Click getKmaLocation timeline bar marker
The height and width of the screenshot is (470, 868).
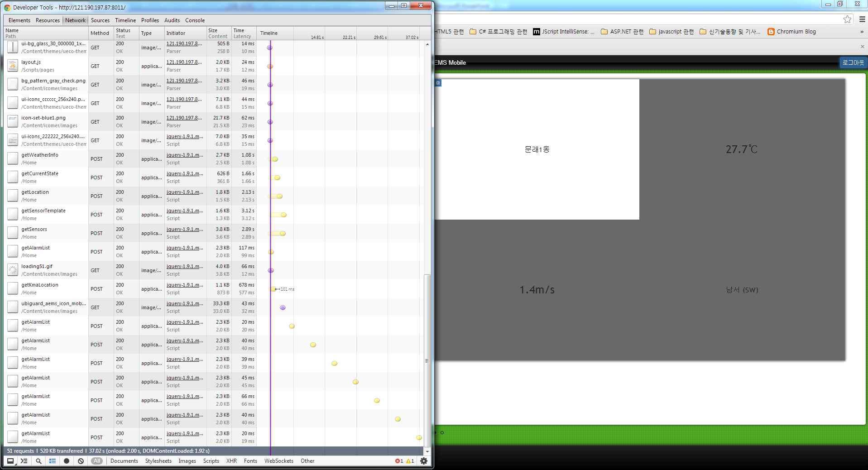pyautogui.click(x=273, y=289)
